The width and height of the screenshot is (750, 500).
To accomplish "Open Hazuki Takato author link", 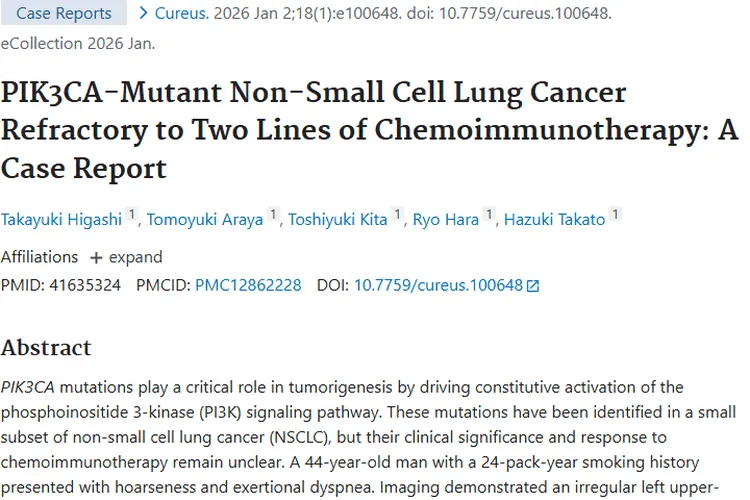I will [x=555, y=220].
